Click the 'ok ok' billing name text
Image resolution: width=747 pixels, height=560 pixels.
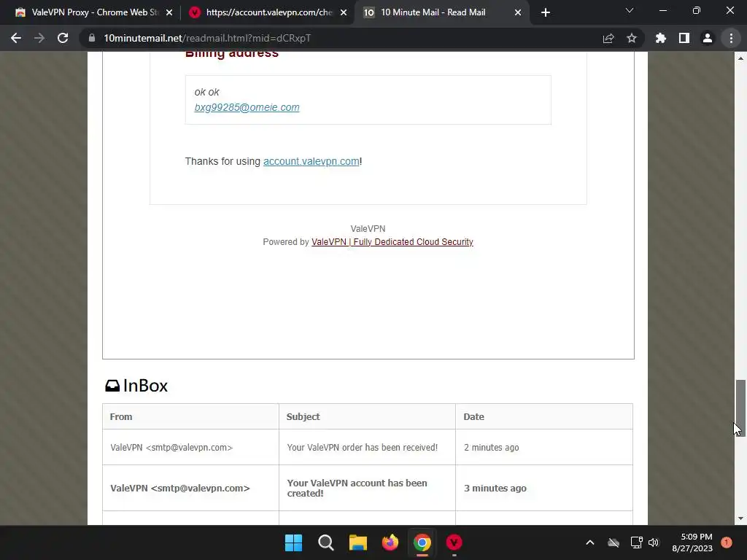tap(206, 92)
